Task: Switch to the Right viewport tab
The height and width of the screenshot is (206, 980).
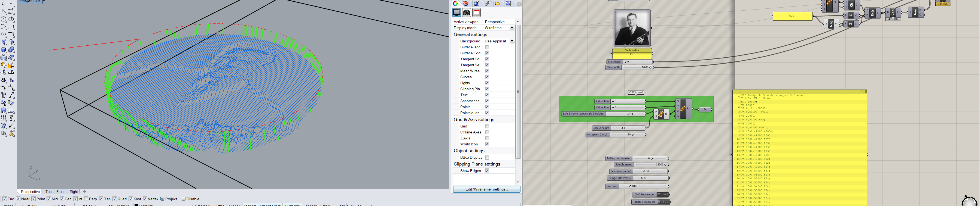Action: (x=74, y=192)
